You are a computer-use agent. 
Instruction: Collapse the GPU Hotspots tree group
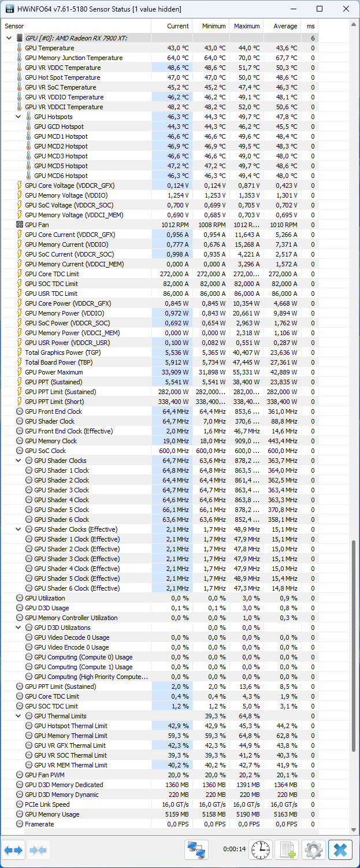(18, 117)
